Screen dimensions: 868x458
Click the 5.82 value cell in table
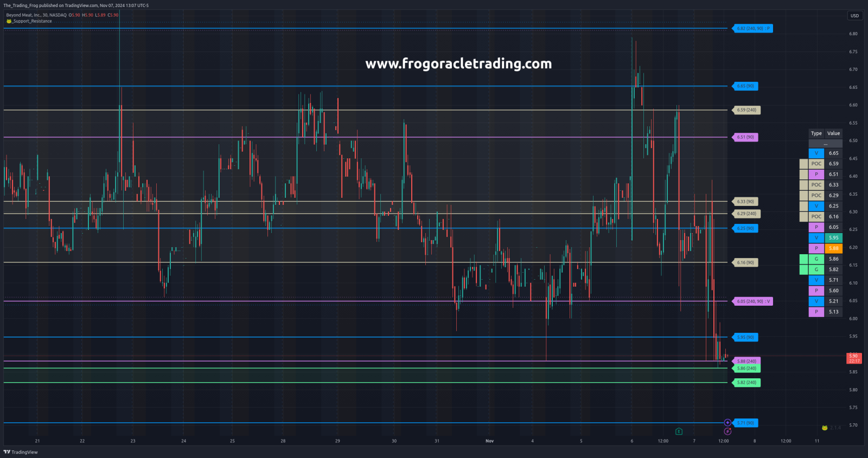[834, 269]
